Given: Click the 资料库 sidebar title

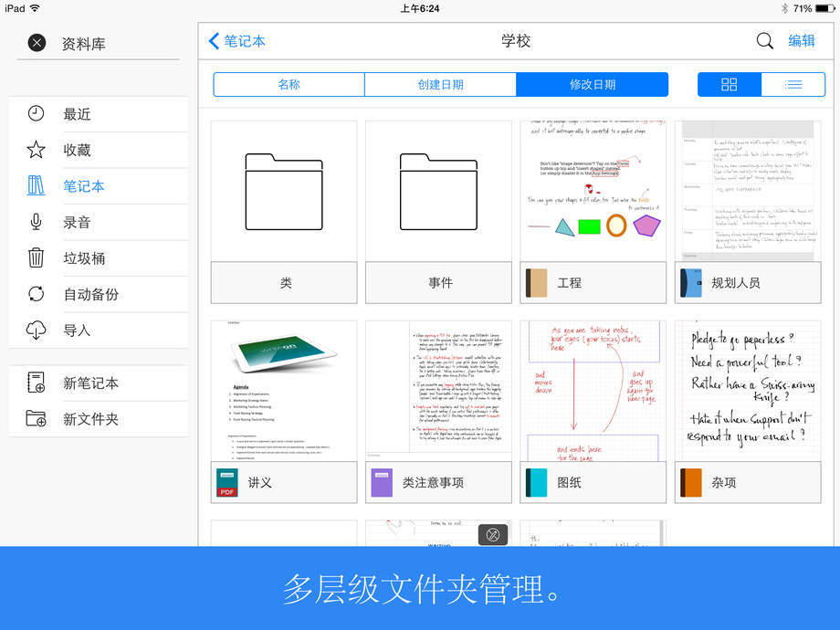Looking at the screenshot, I should (x=84, y=44).
